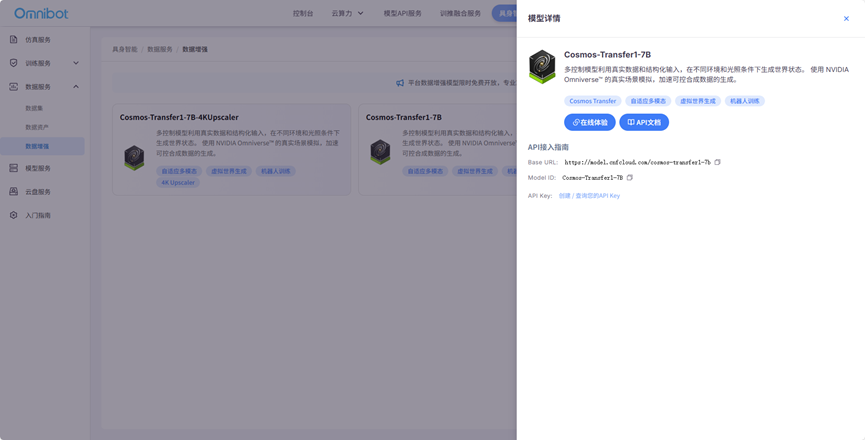Click the 4K Upscaler tag

tap(178, 183)
